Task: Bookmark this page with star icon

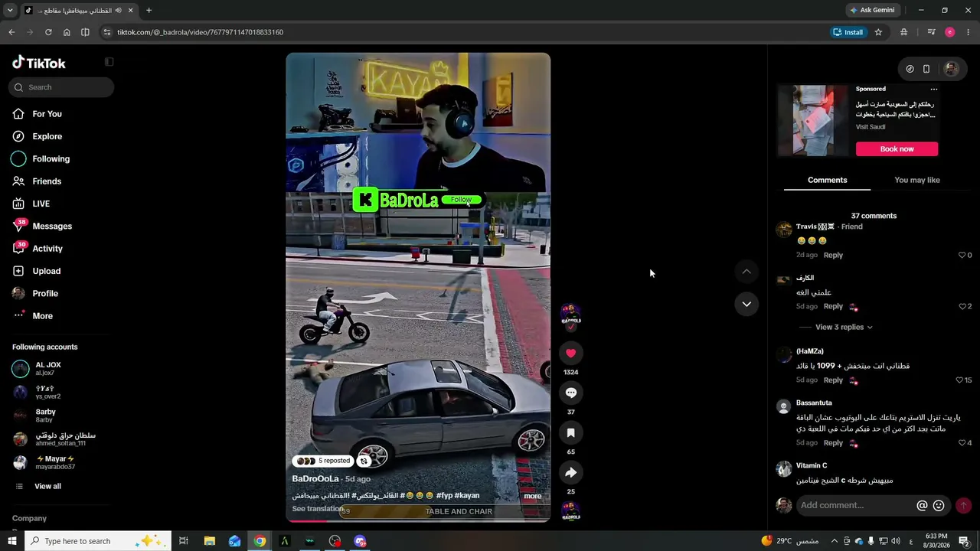Action: point(878,32)
